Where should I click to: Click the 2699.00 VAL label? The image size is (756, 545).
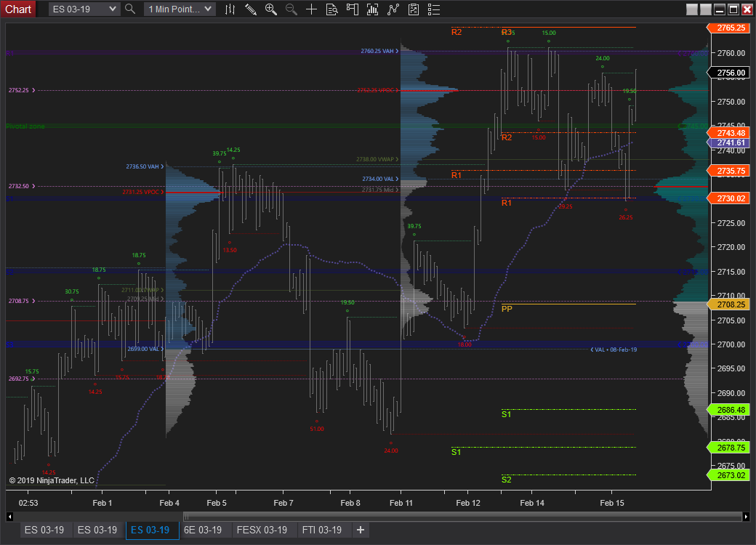tap(145, 349)
